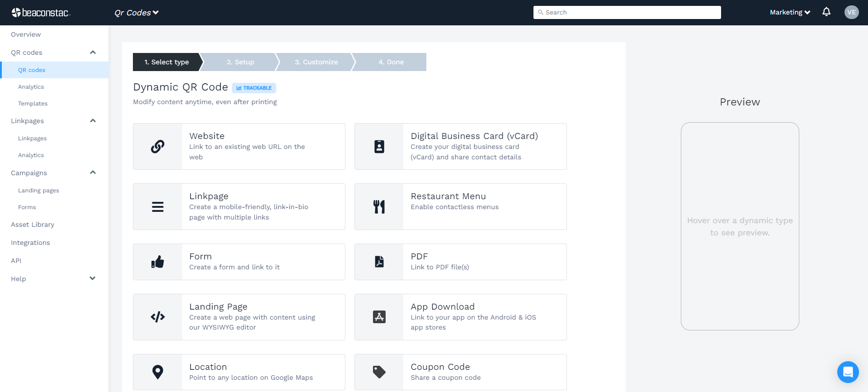Viewport: 868px width, 392px height.
Task: Select the Landing Page code icon
Action: pyautogui.click(x=157, y=317)
